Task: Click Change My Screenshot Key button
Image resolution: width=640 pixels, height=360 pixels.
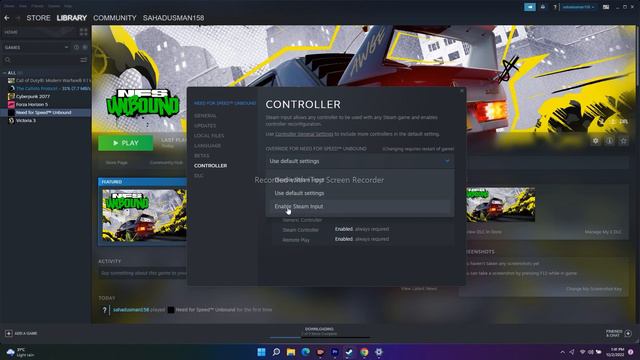Action: [593, 289]
